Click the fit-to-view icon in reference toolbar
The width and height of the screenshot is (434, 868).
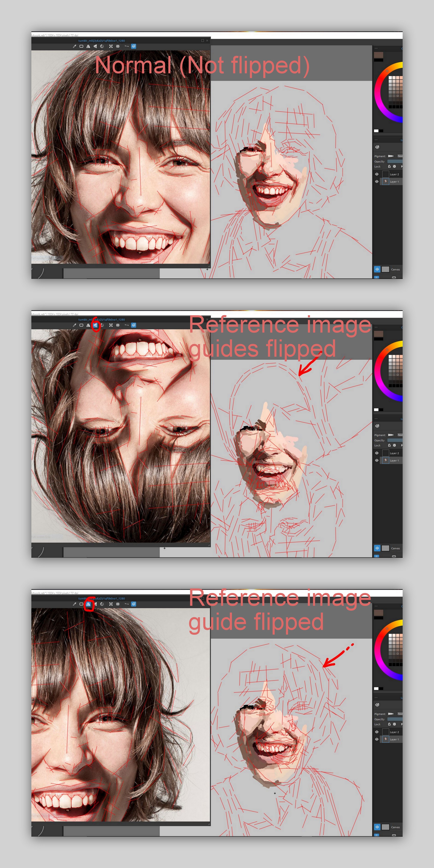point(111,46)
